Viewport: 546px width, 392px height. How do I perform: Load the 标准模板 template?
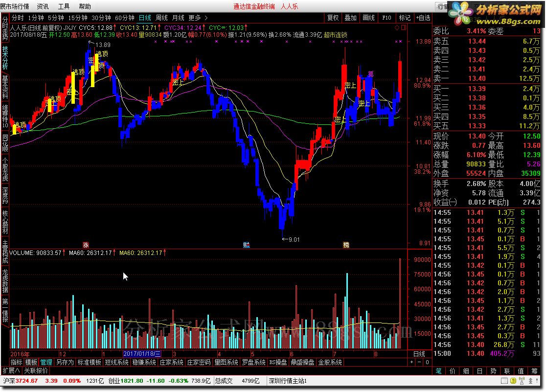coord(89,362)
